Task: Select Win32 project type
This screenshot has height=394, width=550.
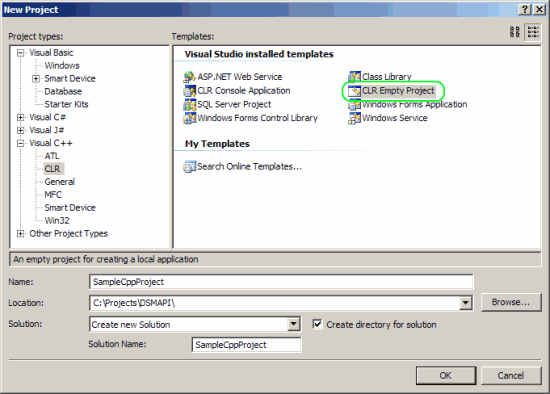Action: pyautogui.click(x=57, y=221)
